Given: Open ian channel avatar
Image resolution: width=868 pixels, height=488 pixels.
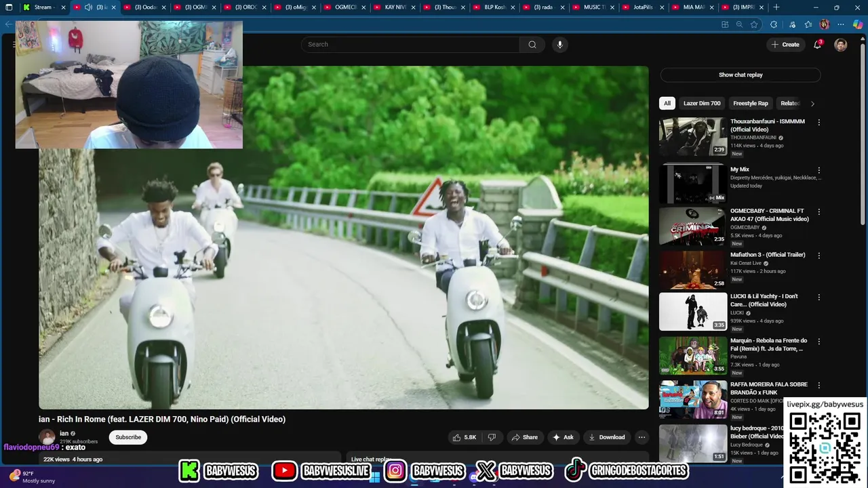Looking at the screenshot, I should pyautogui.click(x=47, y=437).
